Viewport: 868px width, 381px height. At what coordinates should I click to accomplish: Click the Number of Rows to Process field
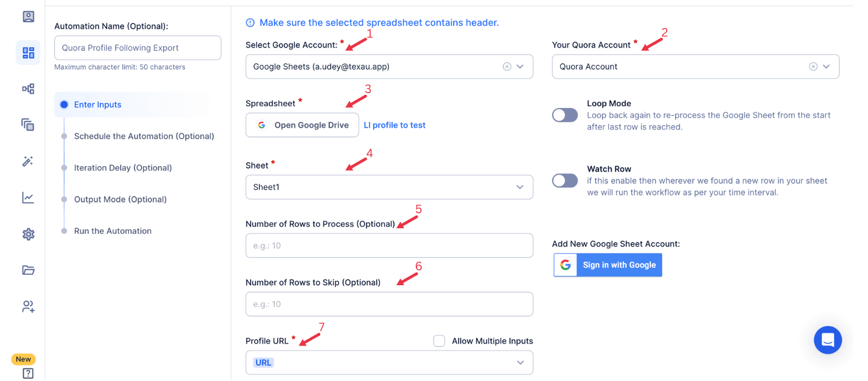coord(389,246)
